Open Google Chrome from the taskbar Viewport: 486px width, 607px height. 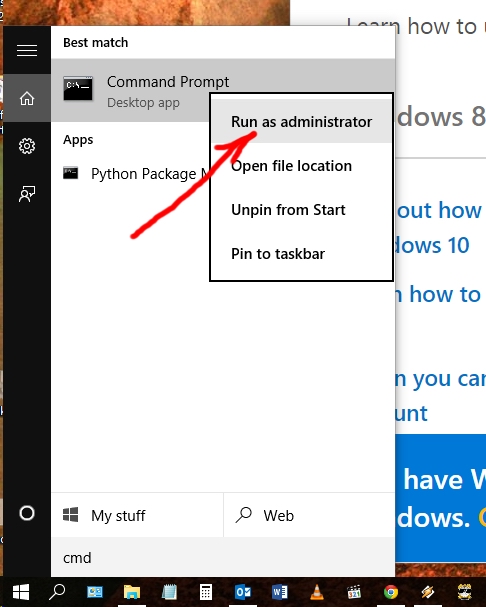391,592
